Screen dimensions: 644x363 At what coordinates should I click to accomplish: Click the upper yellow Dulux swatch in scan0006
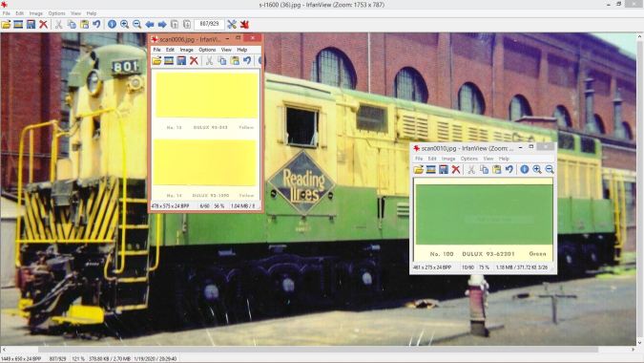[207, 96]
